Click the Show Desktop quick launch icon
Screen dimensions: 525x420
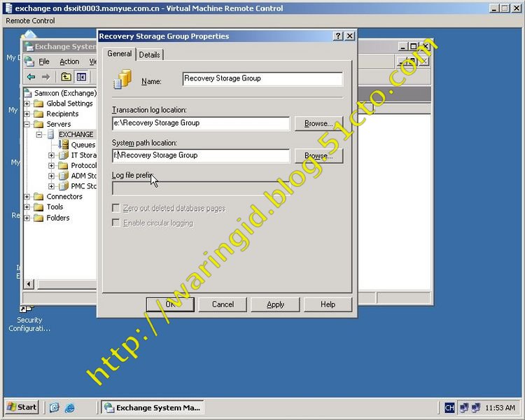click(55, 407)
